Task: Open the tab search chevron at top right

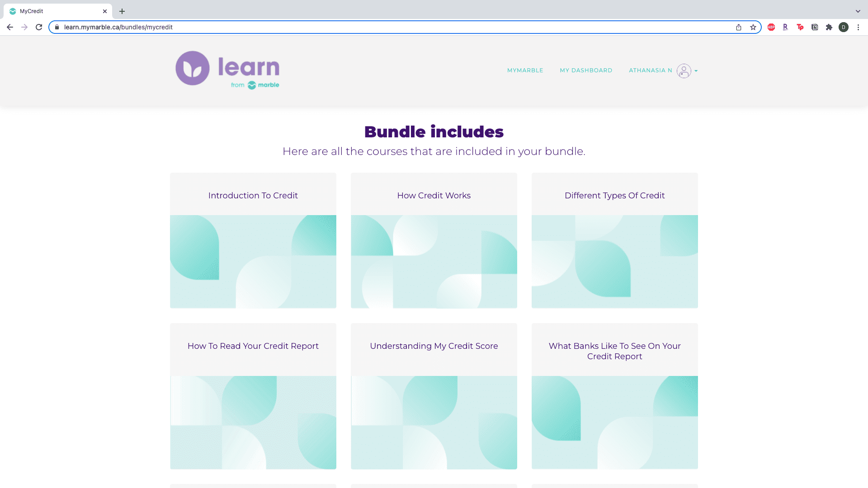Action: tap(858, 11)
